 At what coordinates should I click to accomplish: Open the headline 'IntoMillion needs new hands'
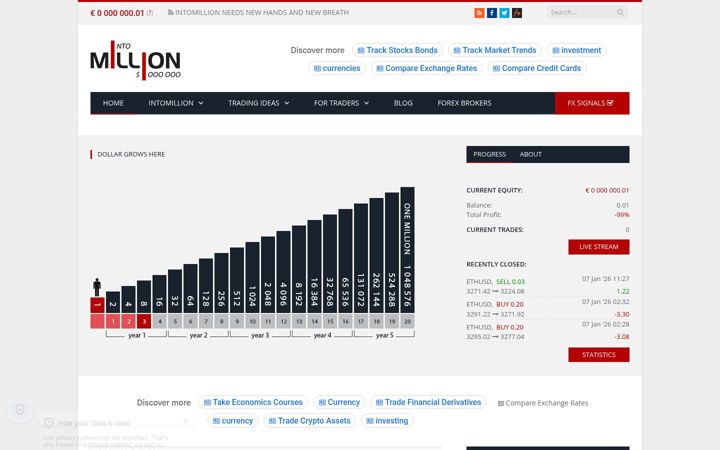(x=262, y=13)
